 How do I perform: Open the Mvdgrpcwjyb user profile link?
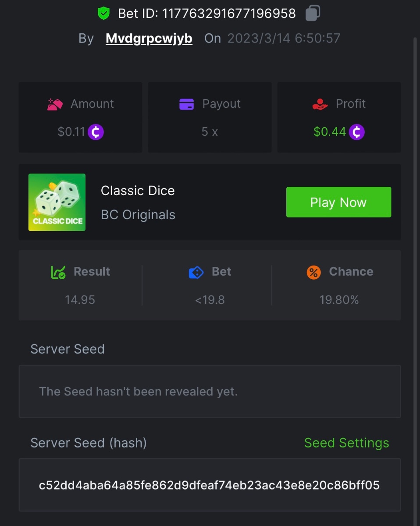pyautogui.click(x=149, y=39)
